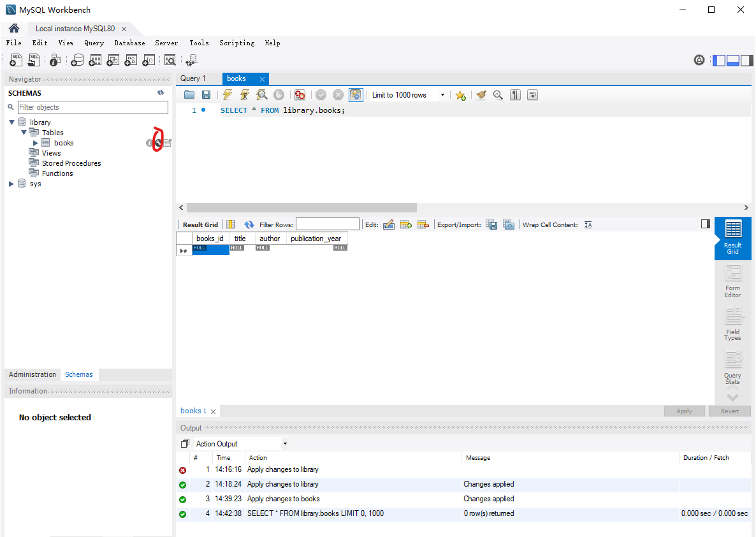The image size is (756, 537).
Task: Open inspector for selected object icon
Action: point(55,61)
